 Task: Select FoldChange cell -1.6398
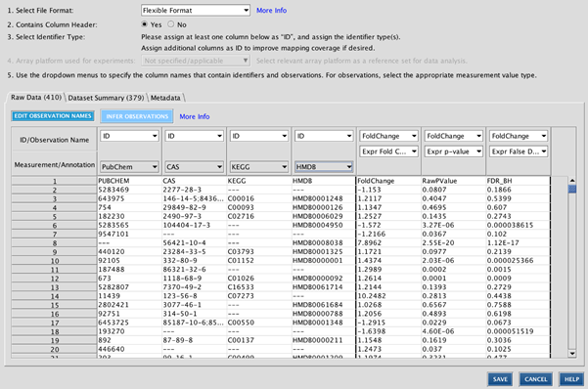388,331
